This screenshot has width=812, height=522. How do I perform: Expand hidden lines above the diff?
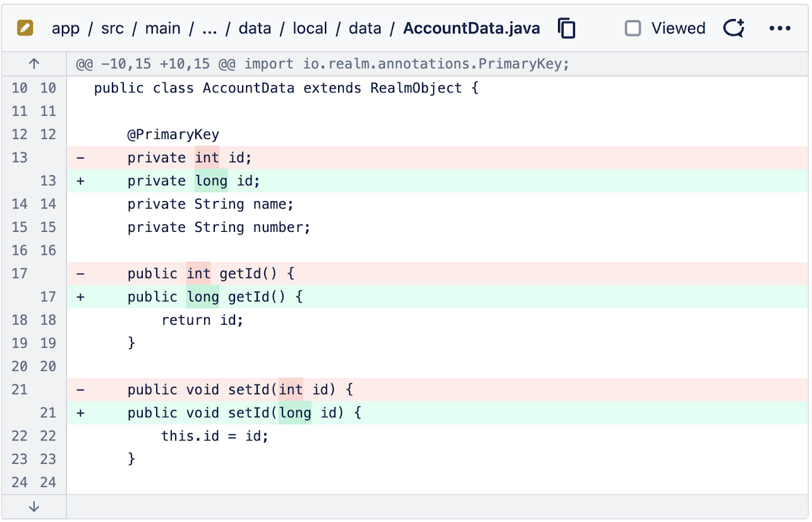pyautogui.click(x=34, y=64)
